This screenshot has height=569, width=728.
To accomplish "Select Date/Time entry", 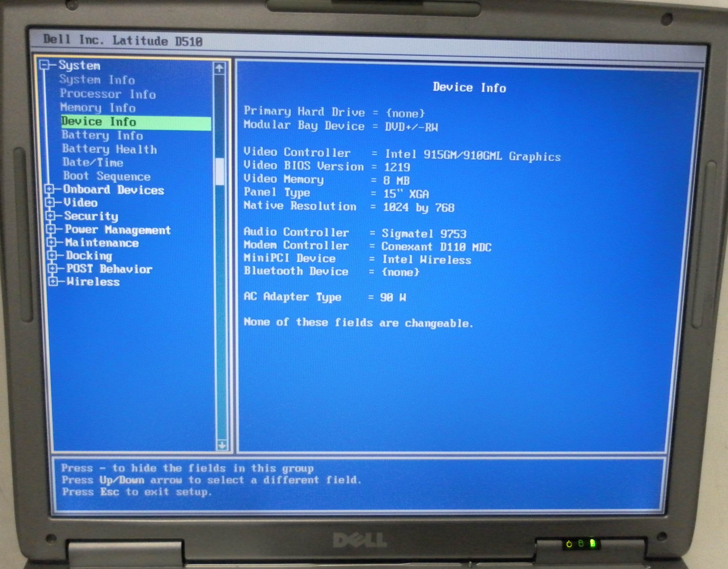I will pos(93,163).
